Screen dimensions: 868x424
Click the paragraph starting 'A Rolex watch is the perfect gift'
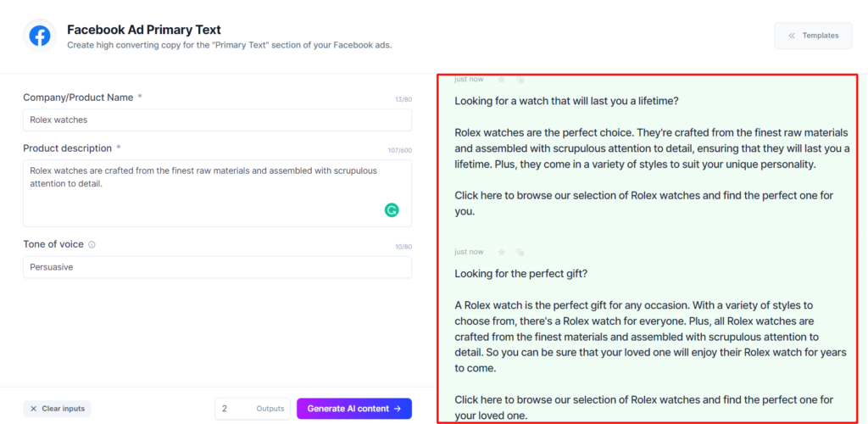tap(650, 337)
